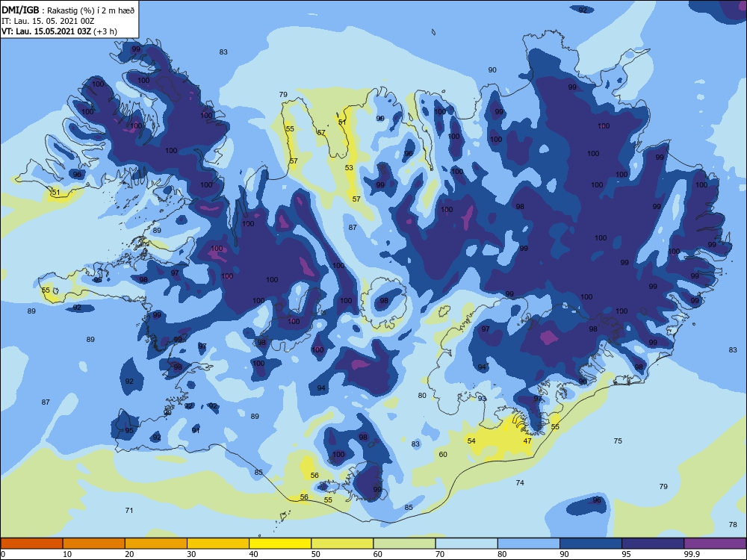Click the map value '54' on the yellow area
The height and width of the screenshot is (560, 747).
point(471,441)
